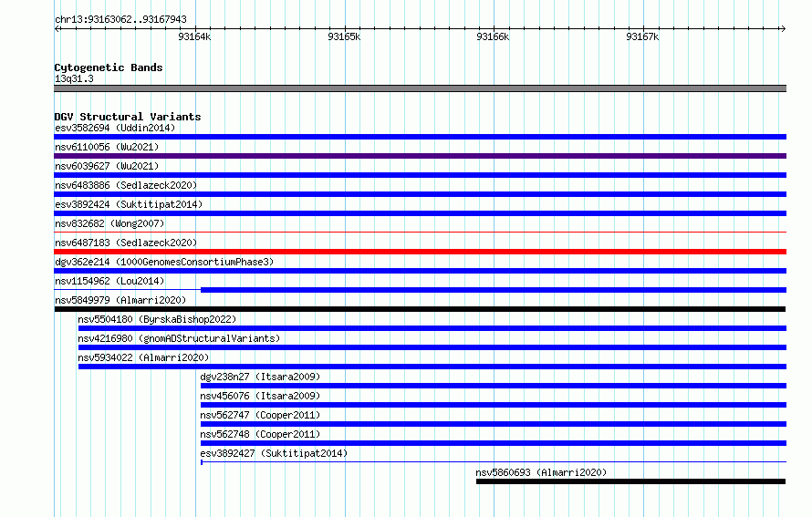Screen dimensions: 812x517
Task: Click nsv6483886 (Sedlazeck2020) label
Action: click(x=126, y=185)
